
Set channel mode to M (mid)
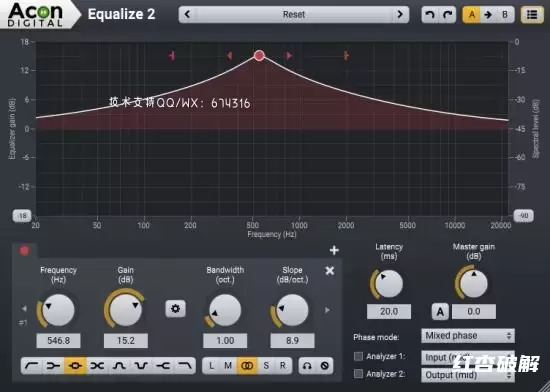228,366
